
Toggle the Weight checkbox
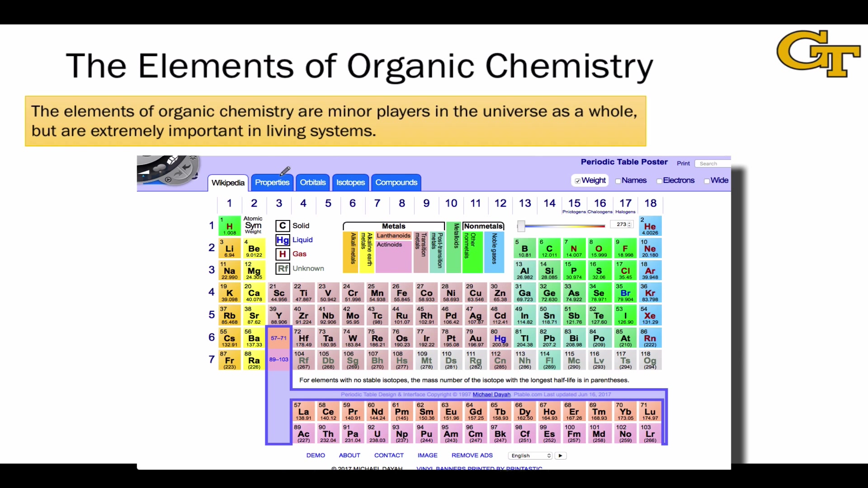tap(576, 180)
